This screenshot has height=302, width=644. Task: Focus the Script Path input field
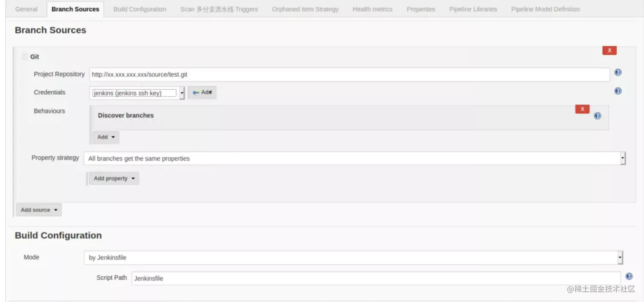click(x=376, y=279)
